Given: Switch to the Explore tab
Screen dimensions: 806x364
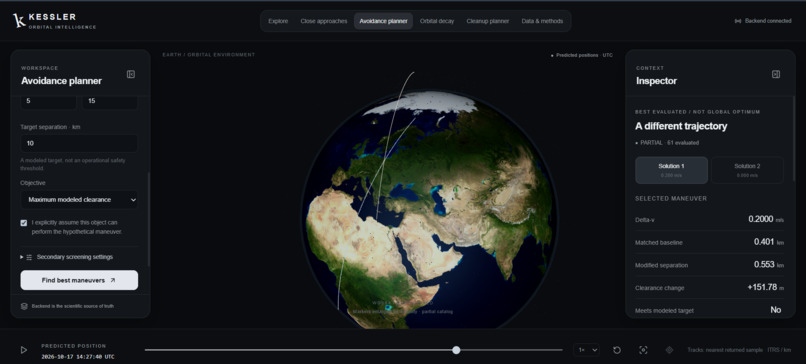Looking at the screenshot, I should coord(278,21).
